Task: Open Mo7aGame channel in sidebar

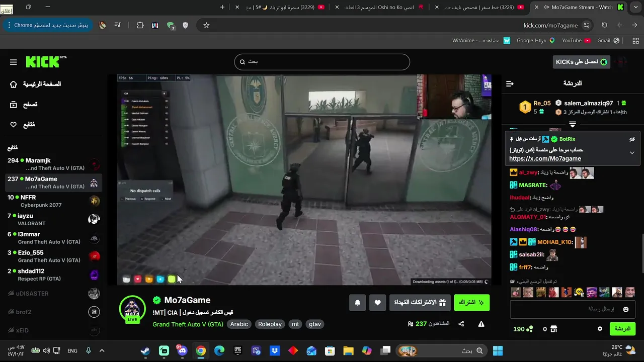Action: [x=53, y=183]
